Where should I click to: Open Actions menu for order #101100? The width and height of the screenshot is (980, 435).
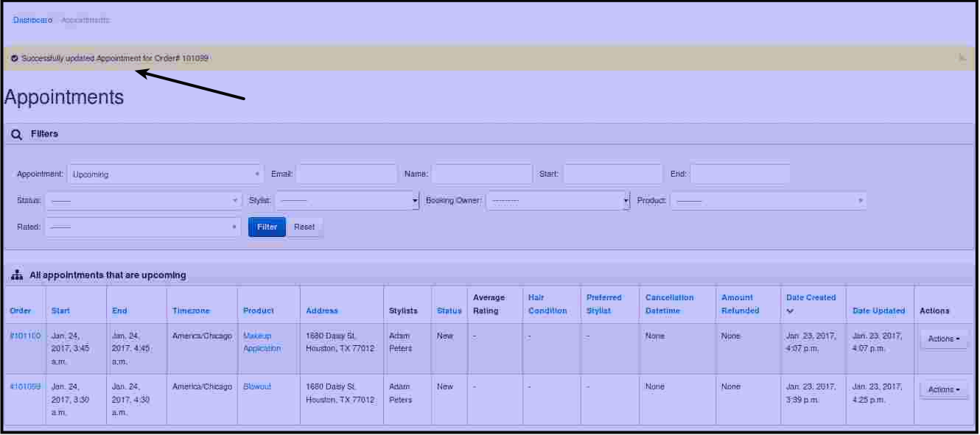[x=944, y=339]
